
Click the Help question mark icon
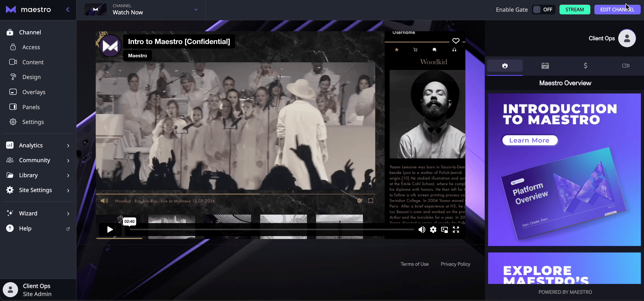(10, 228)
